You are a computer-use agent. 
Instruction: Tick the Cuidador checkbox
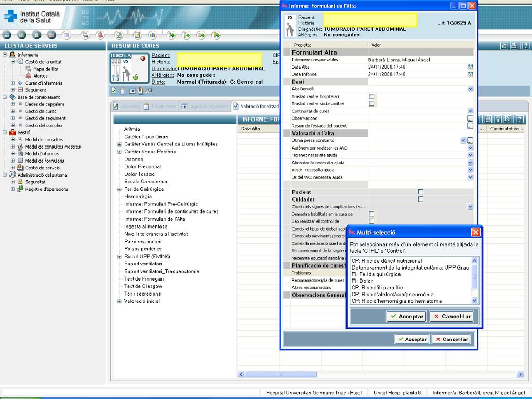pos(421,199)
